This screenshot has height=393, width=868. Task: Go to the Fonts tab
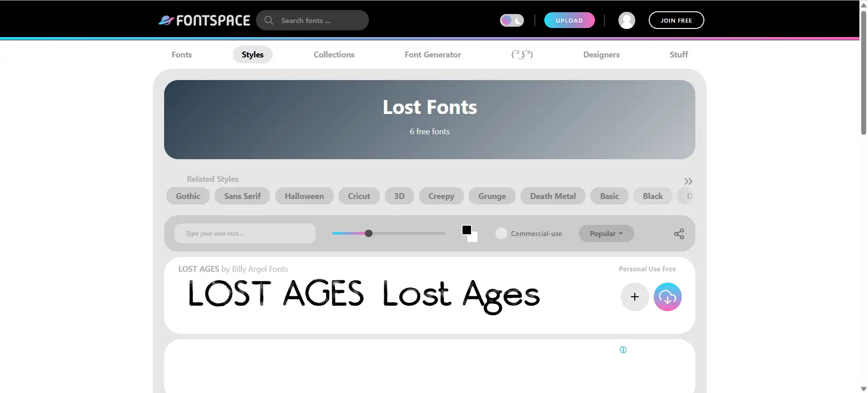pyautogui.click(x=182, y=55)
